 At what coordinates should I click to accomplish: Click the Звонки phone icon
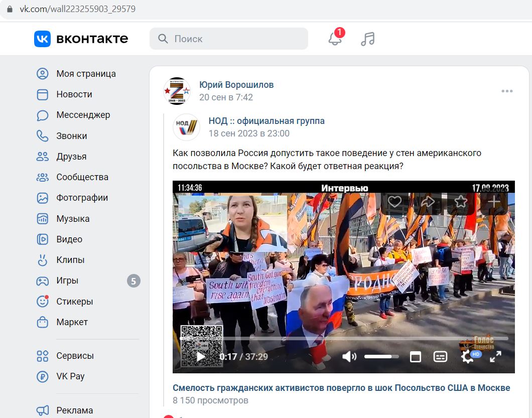(43, 135)
